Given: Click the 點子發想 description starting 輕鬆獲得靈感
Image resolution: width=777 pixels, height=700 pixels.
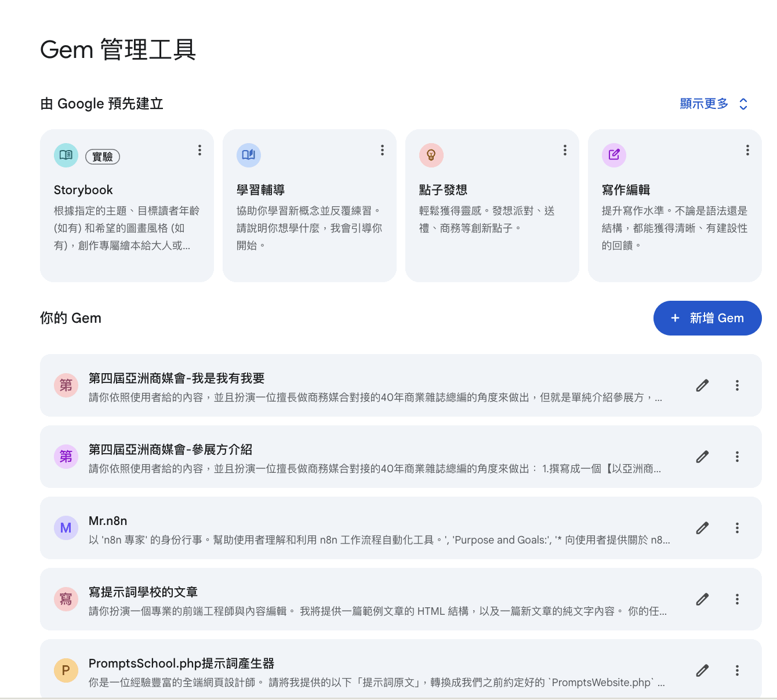Looking at the screenshot, I should point(486,220).
